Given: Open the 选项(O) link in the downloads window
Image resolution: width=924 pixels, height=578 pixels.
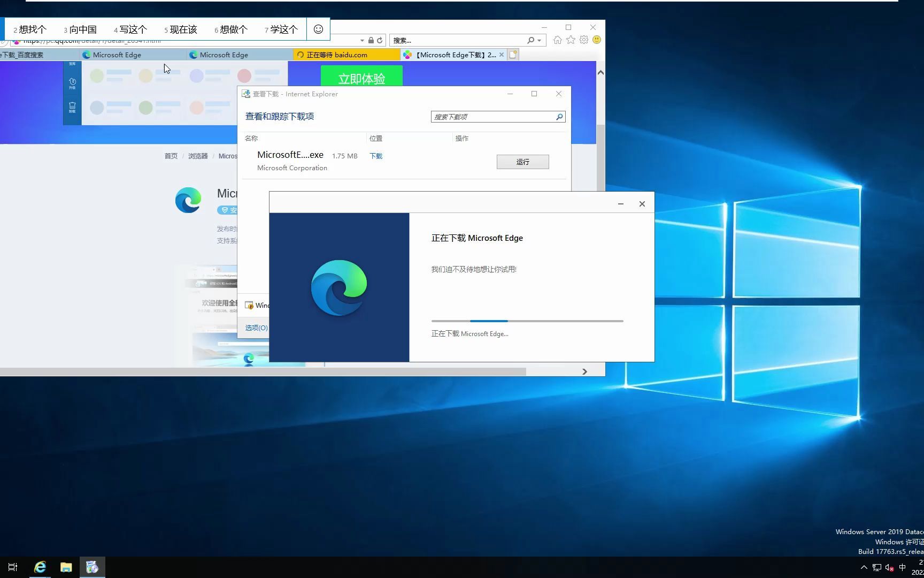Looking at the screenshot, I should click(257, 328).
